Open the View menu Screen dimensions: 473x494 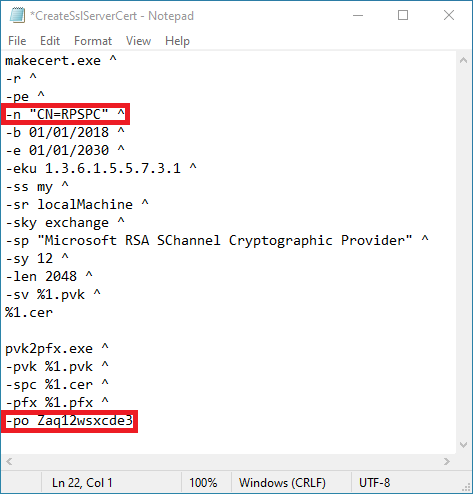click(x=138, y=41)
